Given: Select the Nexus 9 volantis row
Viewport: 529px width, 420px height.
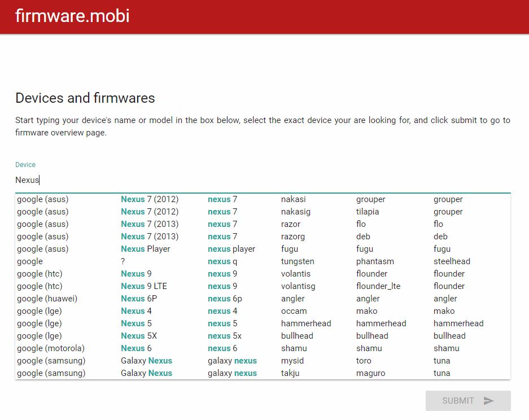Looking at the screenshot, I should point(263,274).
